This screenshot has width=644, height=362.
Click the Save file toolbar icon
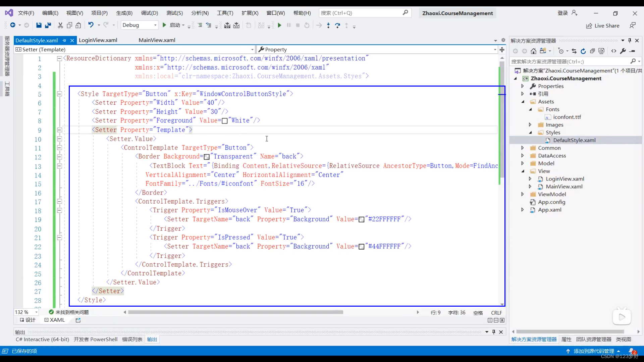tap(39, 25)
